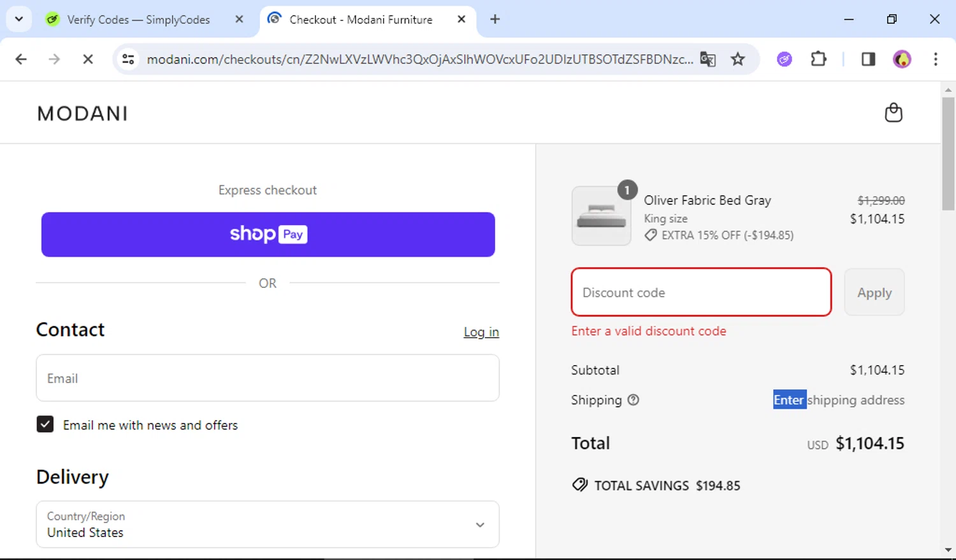Screen dimensions: 956x560
Task: Open the purple SimplyCodes extension icon
Action: (x=785, y=59)
